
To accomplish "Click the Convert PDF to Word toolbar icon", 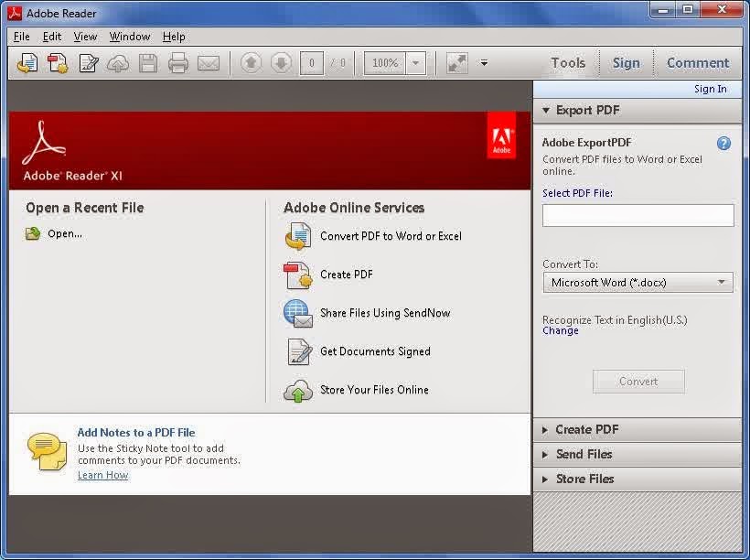I will [27, 63].
